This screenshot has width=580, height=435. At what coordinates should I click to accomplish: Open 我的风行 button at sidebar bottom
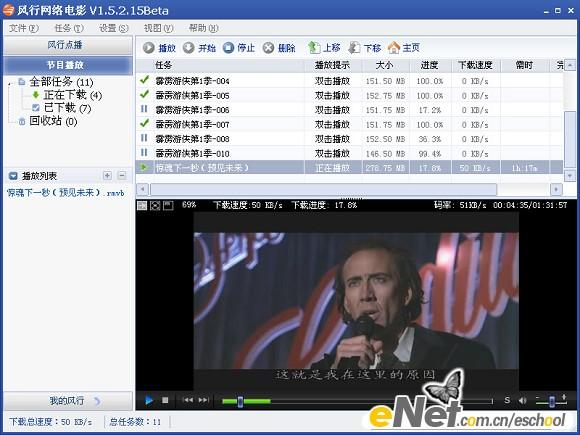click(x=68, y=401)
